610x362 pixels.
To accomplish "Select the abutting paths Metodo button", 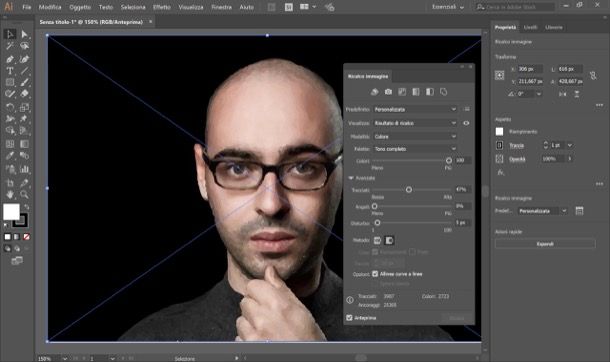I will [x=377, y=240].
